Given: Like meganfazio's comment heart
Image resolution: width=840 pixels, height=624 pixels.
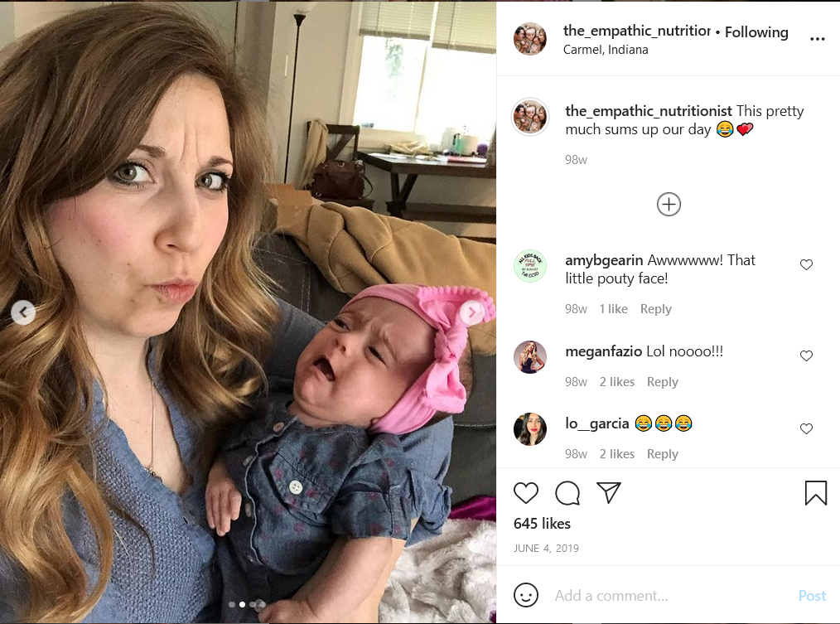Looking at the screenshot, I should [806, 356].
